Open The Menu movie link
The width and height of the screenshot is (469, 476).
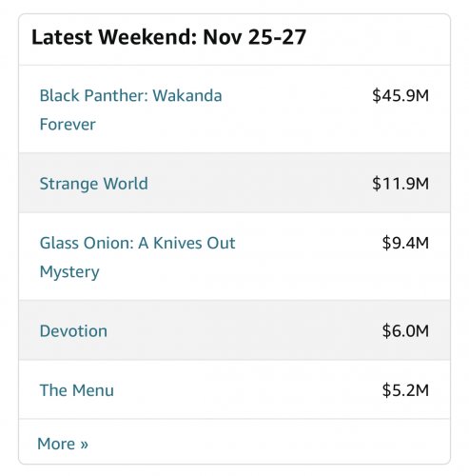77,390
